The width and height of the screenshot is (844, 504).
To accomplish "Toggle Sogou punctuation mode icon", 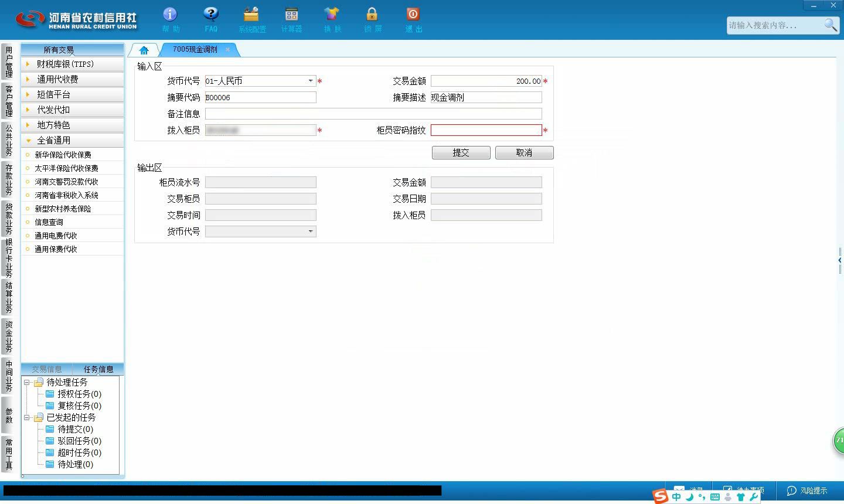I will (x=702, y=497).
